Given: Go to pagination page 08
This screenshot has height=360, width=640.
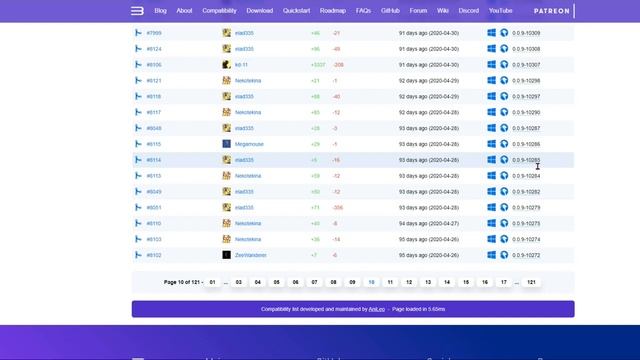Looking at the screenshot, I should coord(333,282).
